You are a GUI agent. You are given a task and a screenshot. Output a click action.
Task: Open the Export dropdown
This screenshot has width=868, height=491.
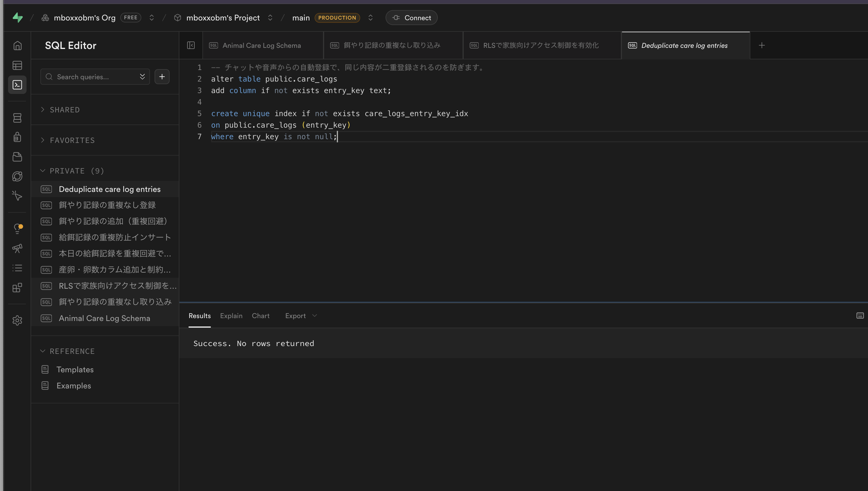coord(301,316)
